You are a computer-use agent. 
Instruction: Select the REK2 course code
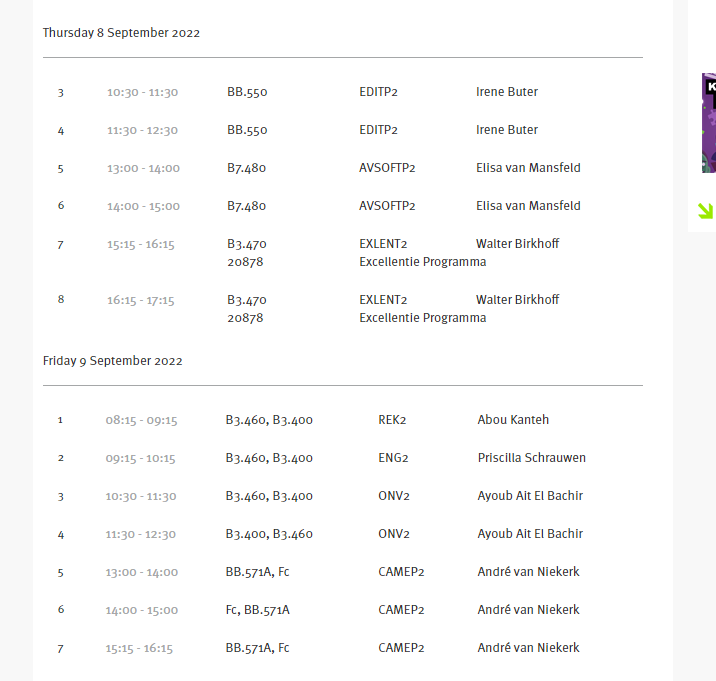(x=394, y=420)
